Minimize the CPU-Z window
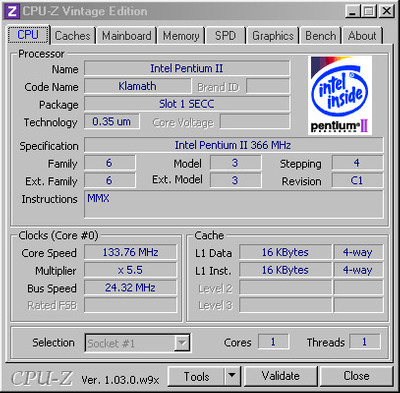This screenshot has height=393, width=400. pyautogui.click(x=352, y=11)
